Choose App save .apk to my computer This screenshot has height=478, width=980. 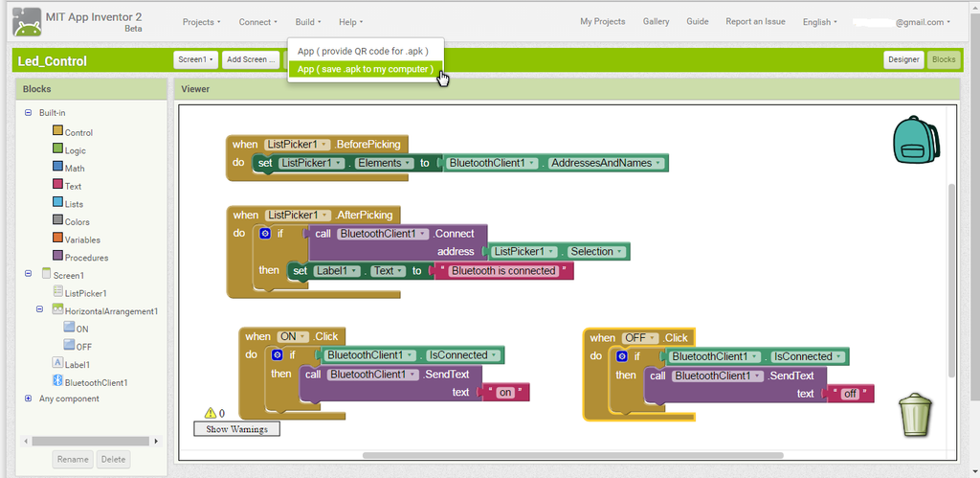(x=366, y=69)
